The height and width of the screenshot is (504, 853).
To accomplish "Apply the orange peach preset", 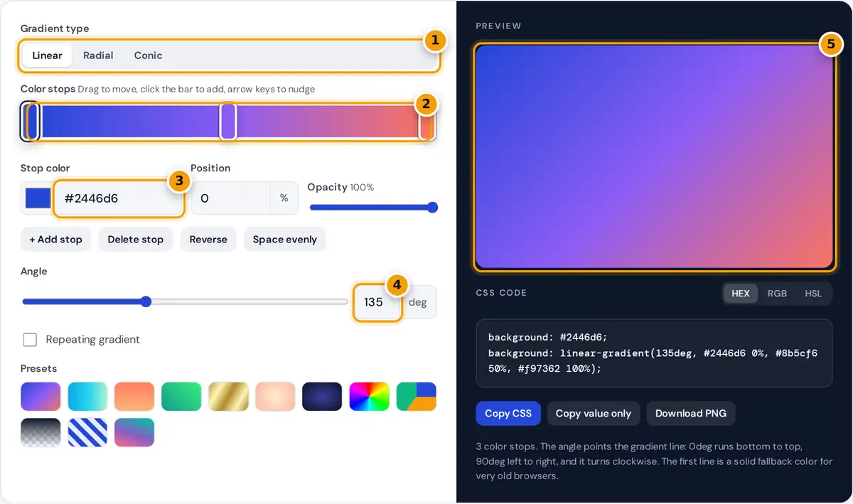I will (134, 397).
